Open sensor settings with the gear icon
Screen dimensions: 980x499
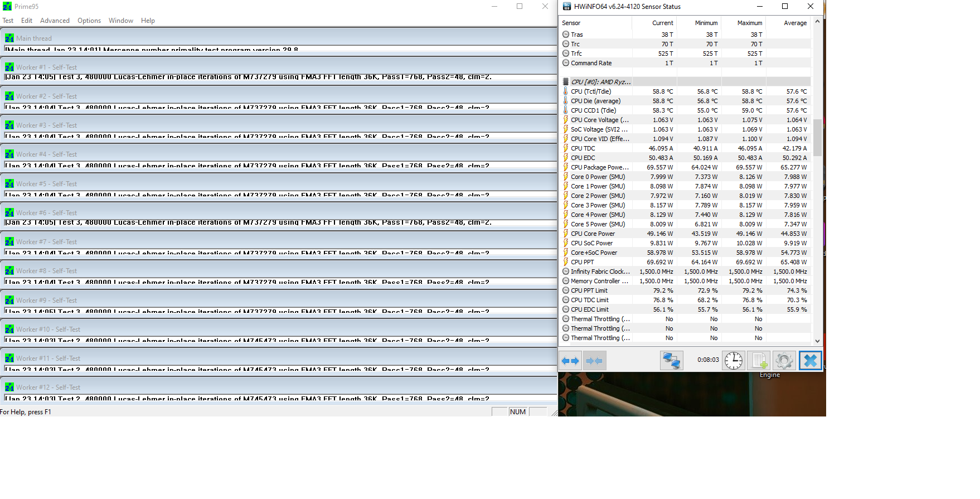(784, 361)
